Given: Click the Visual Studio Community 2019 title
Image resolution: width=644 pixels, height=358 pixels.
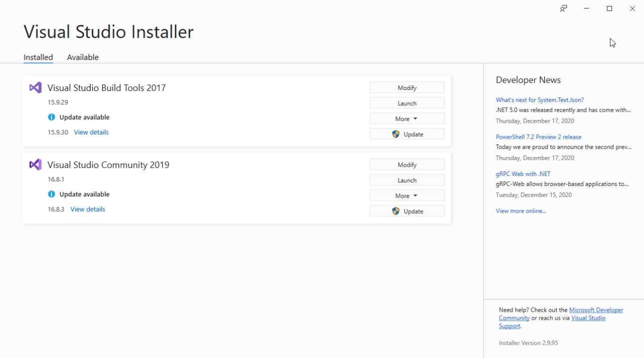Looking at the screenshot, I should (x=108, y=164).
